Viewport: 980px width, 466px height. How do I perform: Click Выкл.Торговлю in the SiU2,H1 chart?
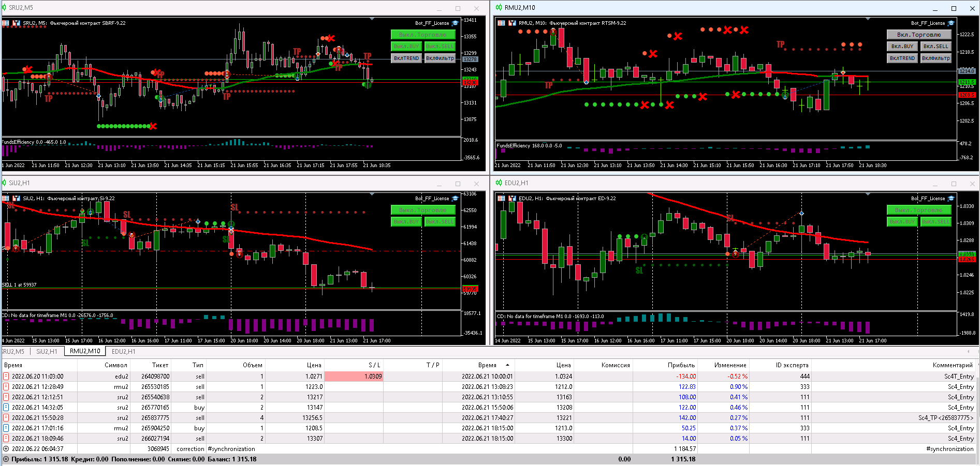pyautogui.click(x=423, y=210)
